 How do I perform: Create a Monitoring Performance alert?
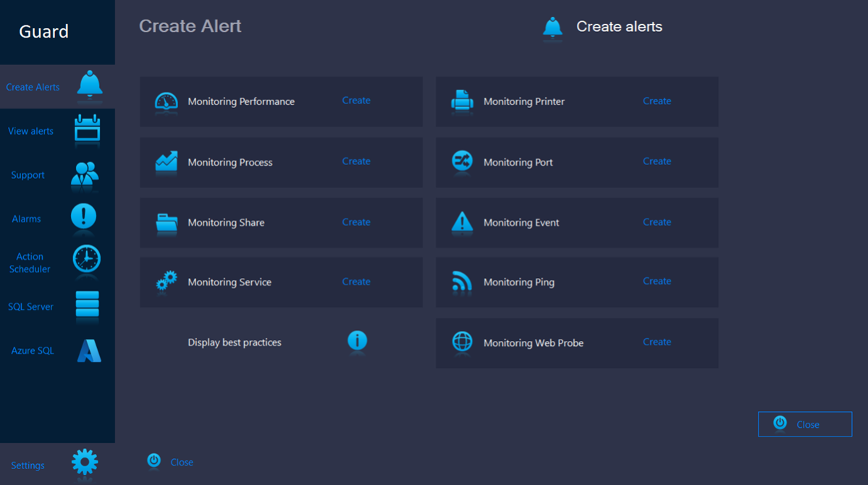pos(356,100)
